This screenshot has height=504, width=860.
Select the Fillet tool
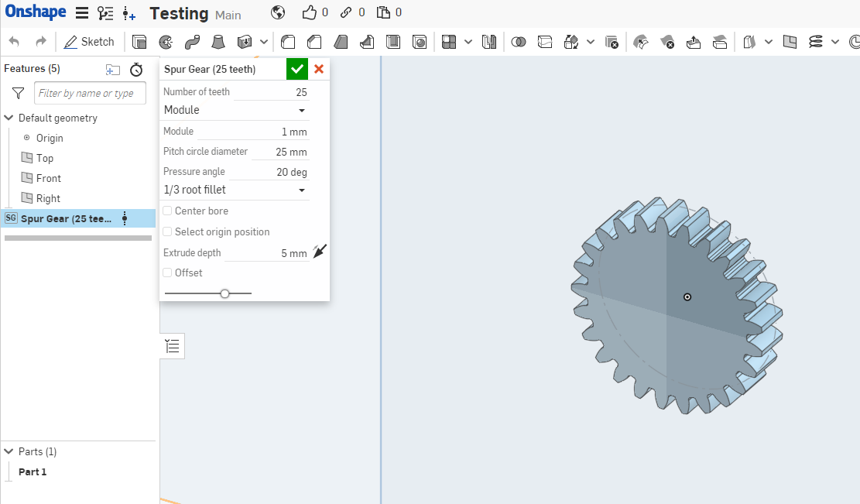[x=288, y=42]
